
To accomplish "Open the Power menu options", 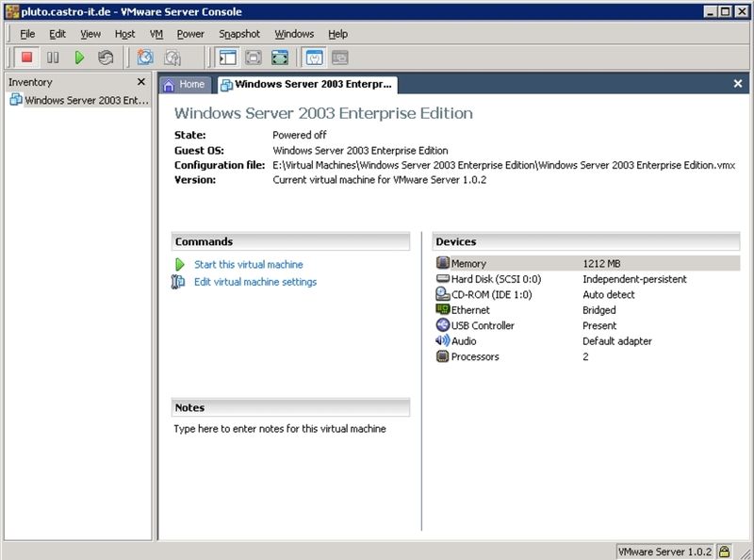I will [190, 33].
